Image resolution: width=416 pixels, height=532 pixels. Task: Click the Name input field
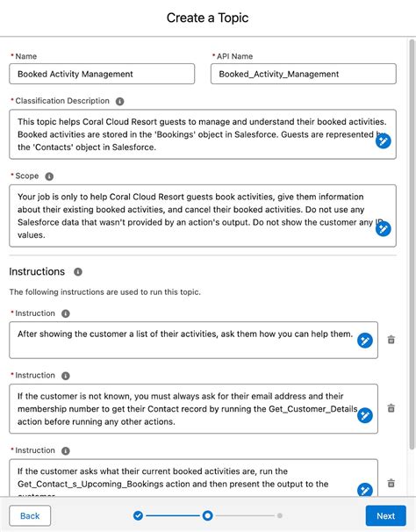(102, 74)
